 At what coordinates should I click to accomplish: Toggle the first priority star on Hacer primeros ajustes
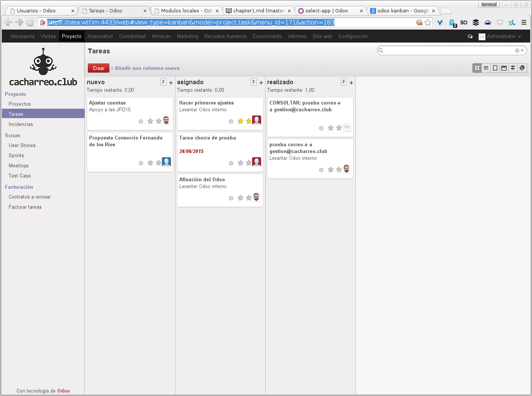(x=240, y=121)
